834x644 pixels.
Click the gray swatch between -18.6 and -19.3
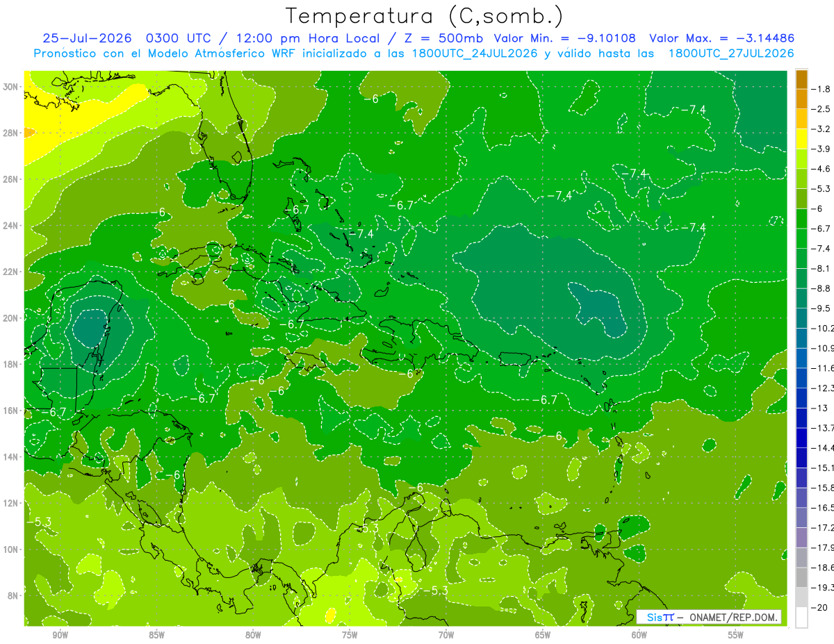(801, 577)
